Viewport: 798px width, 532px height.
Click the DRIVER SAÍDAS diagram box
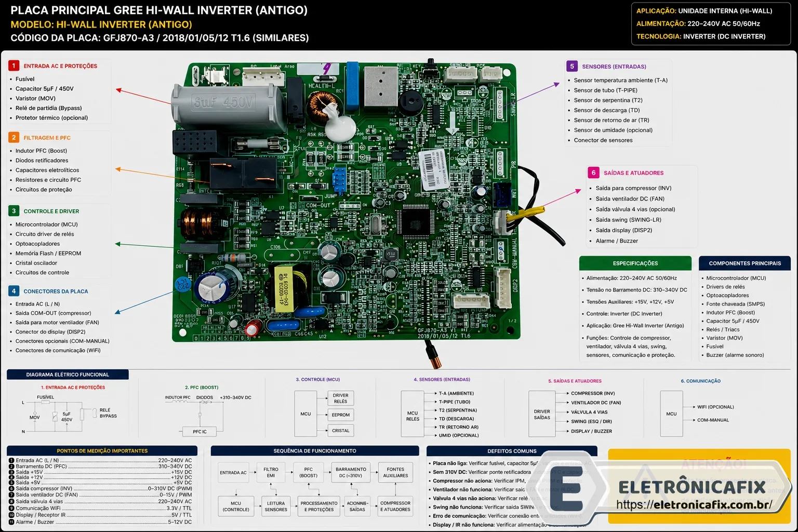click(542, 414)
